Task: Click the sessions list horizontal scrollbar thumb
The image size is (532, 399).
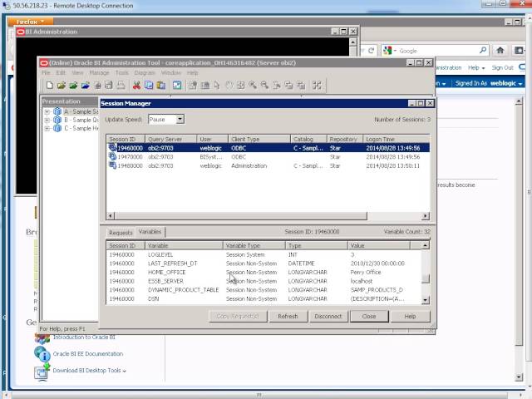Action: pos(241,216)
